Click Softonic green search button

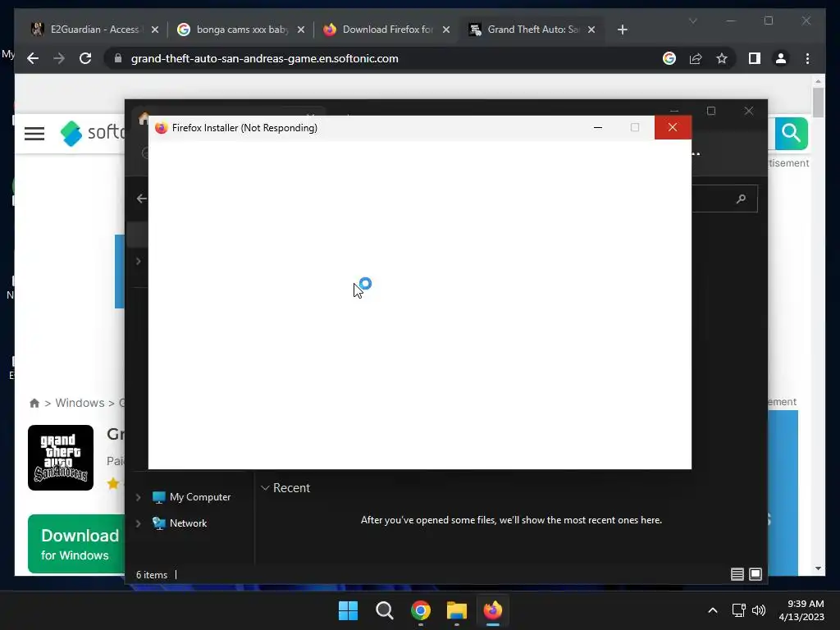pos(791,133)
